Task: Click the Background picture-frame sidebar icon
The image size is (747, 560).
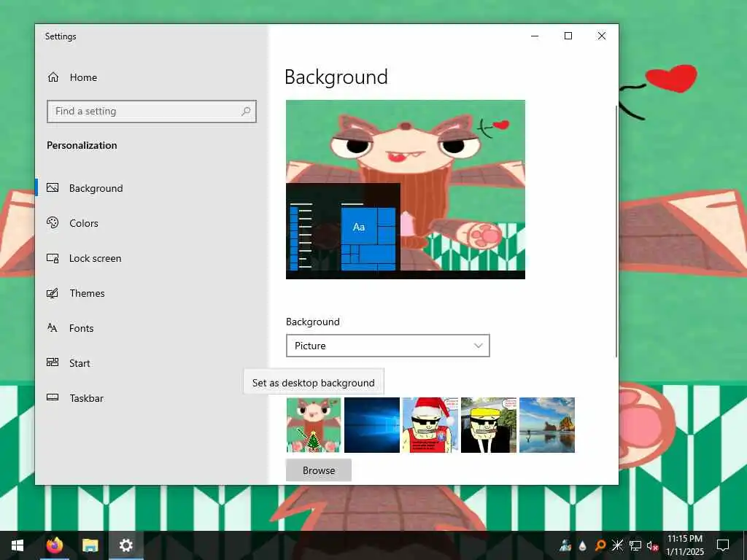Action: pyautogui.click(x=53, y=187)
